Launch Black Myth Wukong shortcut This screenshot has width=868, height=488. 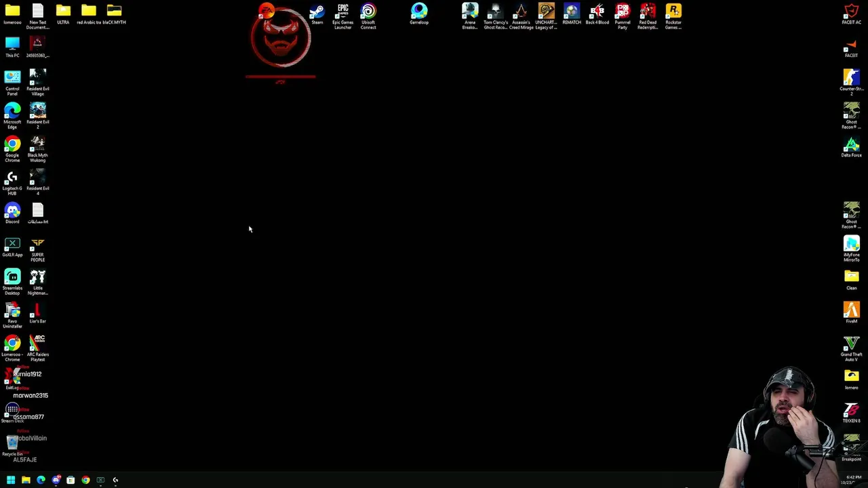[38, 149]
